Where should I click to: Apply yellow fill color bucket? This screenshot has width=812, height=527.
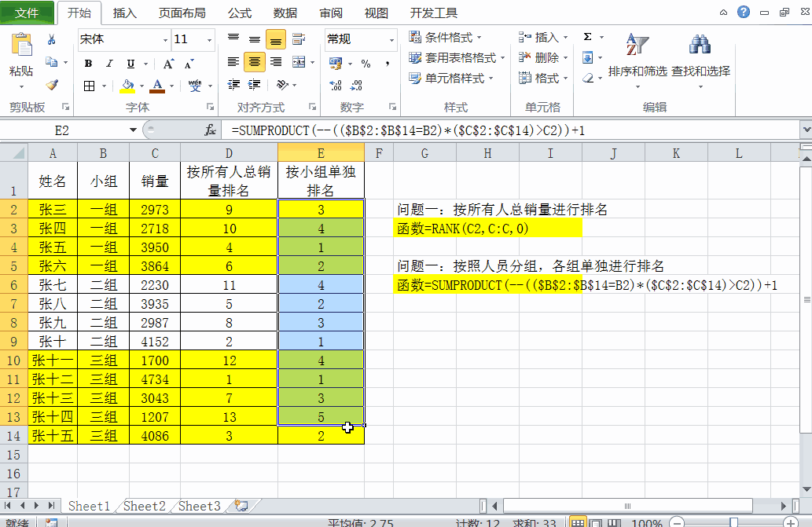point(127,86)
